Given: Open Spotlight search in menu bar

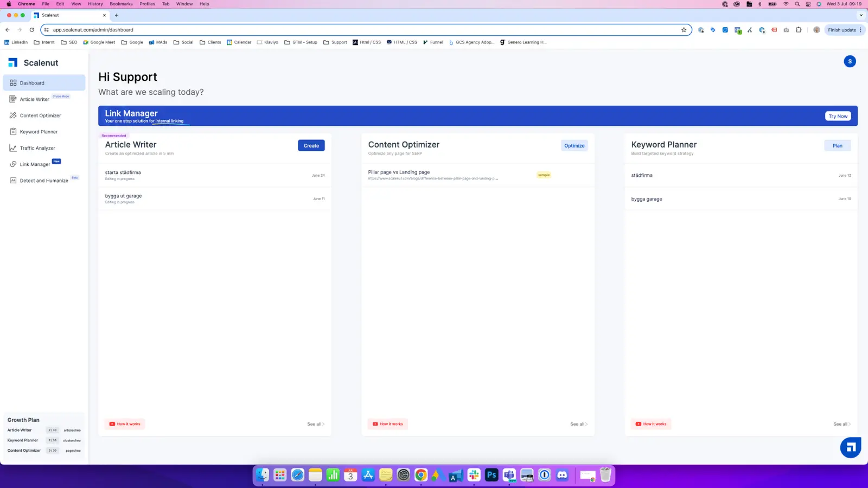Looking at the screenshot, I should (x=797, y=4).
